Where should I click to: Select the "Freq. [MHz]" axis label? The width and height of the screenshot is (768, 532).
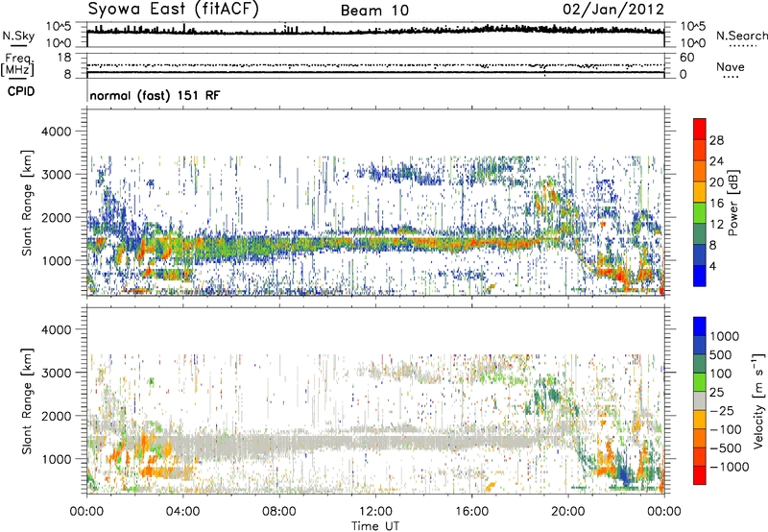17,64
